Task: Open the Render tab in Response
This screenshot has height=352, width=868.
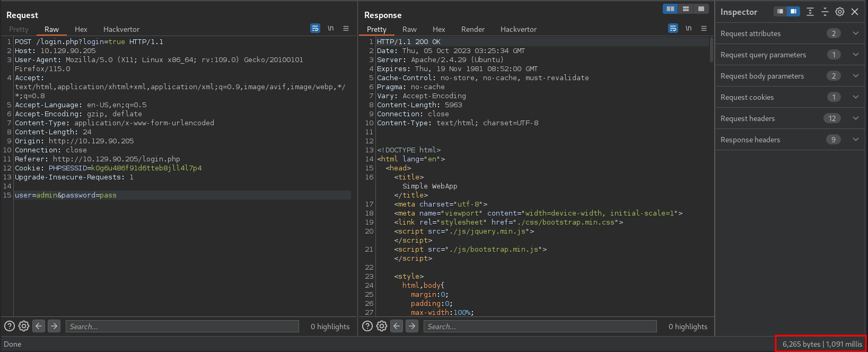Action: click(x=472, y=29)
